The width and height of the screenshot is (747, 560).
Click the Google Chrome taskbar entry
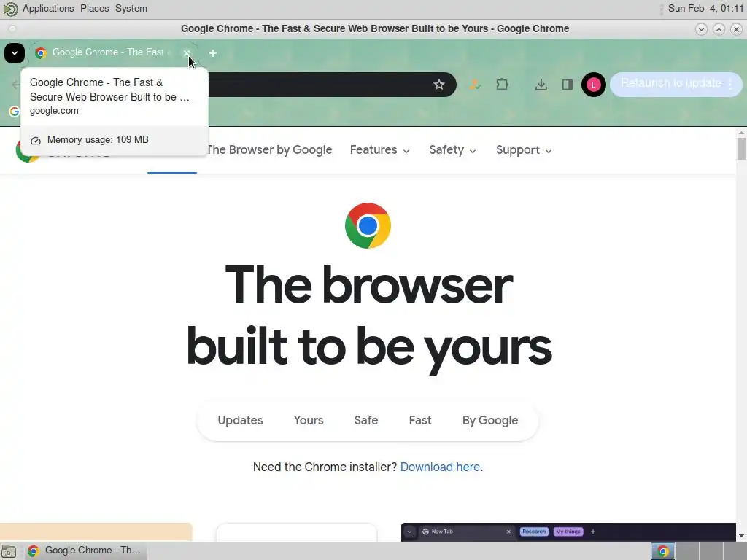coord(85,551)
